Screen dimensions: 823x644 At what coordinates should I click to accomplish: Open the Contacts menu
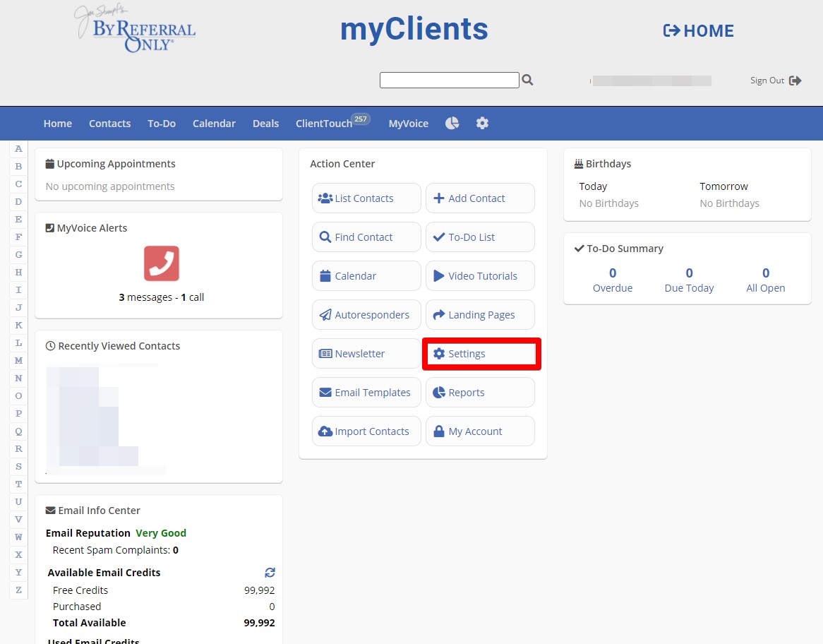click(109, 124)
